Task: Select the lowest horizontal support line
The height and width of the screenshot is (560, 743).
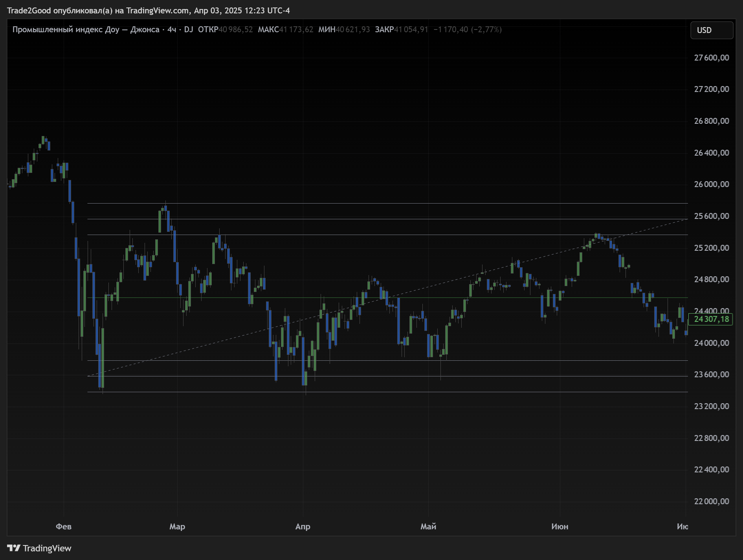Action: (x=393, y=392)
